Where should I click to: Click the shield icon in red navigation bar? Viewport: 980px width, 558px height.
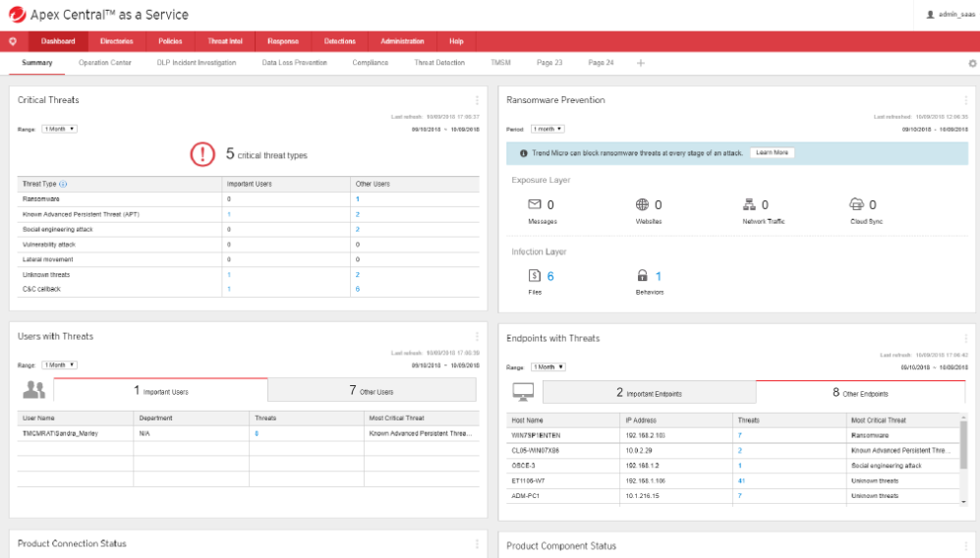(13, 41)
